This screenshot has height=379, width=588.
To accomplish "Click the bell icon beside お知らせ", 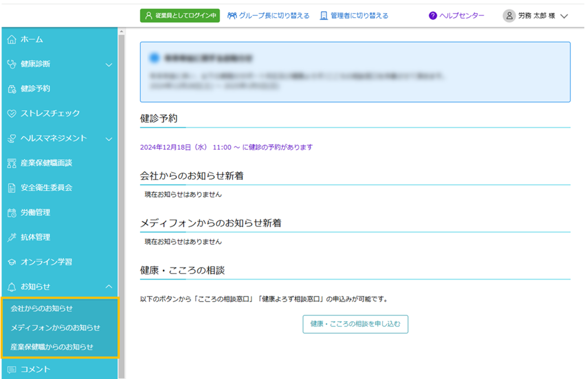I will tap(12, 287).
